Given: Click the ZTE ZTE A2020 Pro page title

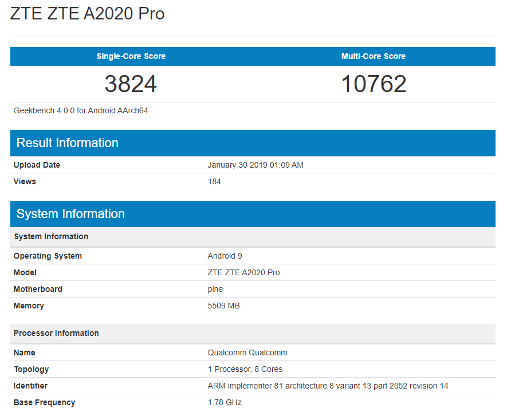Looking at the screenshot, I should tap(88, 14).
